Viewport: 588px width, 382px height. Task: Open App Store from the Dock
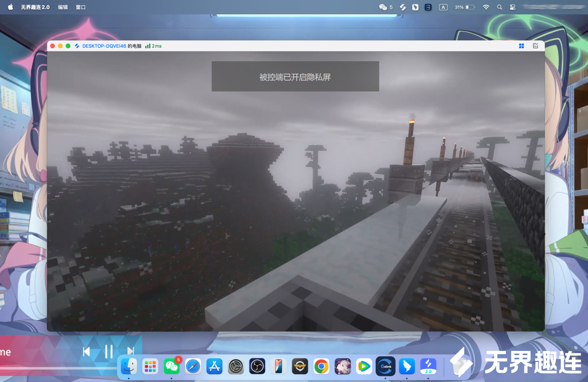(214, 366)
